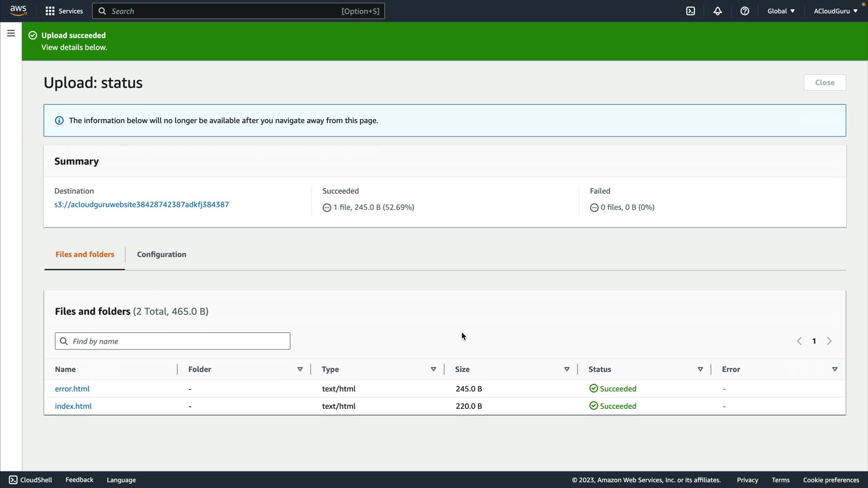Open the S3 destination bucket link
868x488 pixels.
coord(142,204)
